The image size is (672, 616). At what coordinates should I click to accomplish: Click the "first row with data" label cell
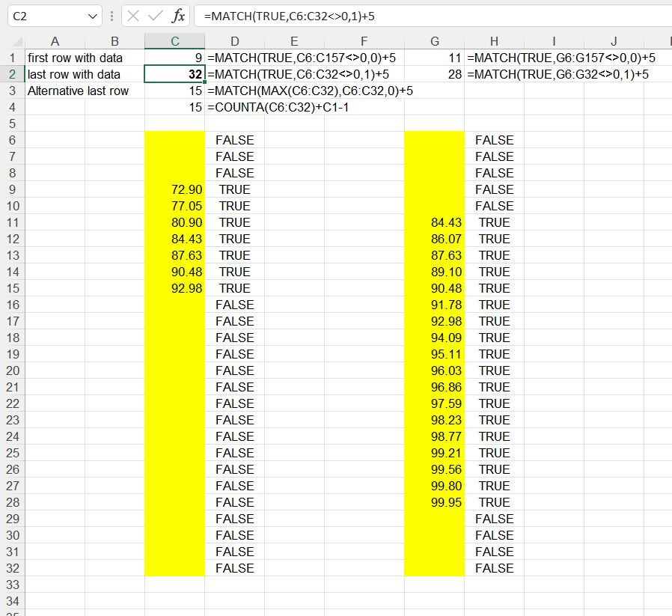75,58
